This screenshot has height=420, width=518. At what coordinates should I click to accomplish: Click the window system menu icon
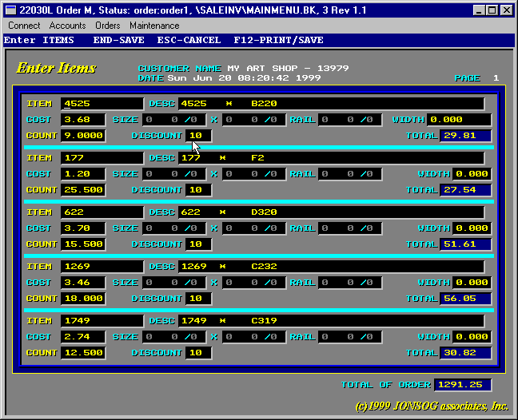pos(10,10)
